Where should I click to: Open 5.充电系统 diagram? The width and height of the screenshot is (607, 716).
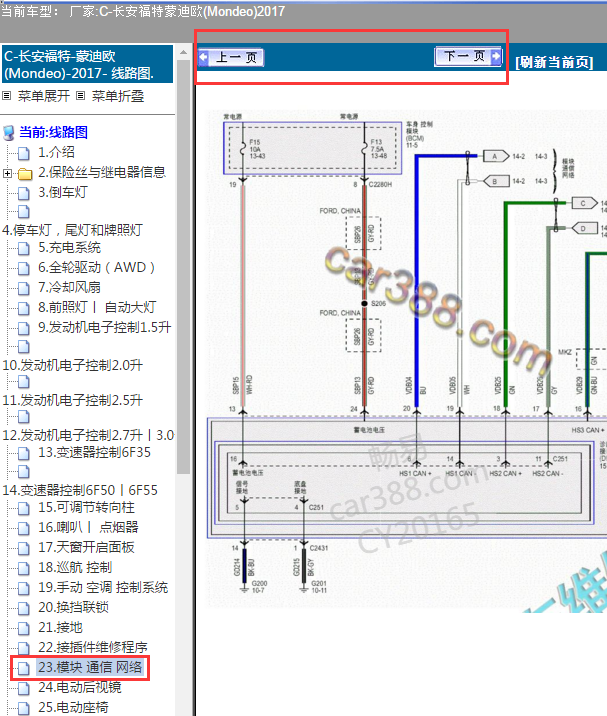tap(69, 247)
